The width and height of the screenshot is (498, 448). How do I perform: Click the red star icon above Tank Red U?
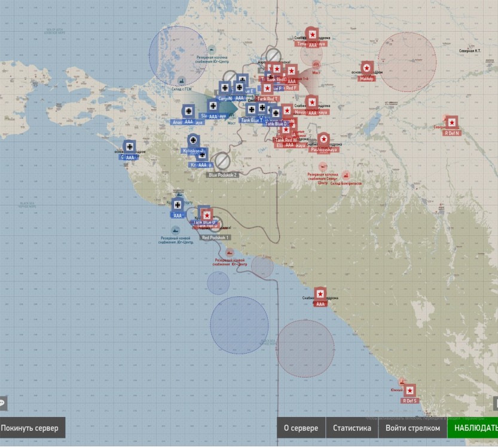point(207,216)
